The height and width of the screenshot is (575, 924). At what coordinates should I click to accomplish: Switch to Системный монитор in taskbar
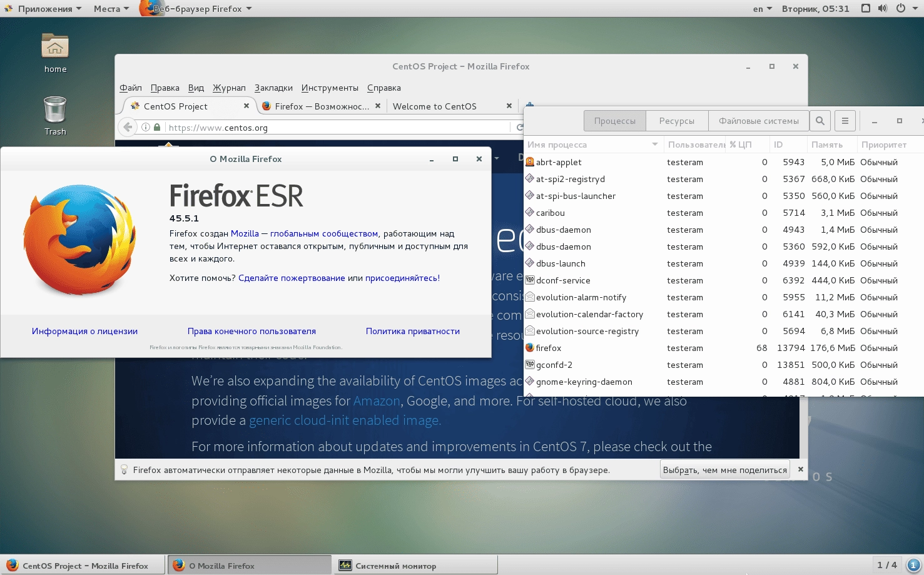pyautogui.click(x=415, y=565)
